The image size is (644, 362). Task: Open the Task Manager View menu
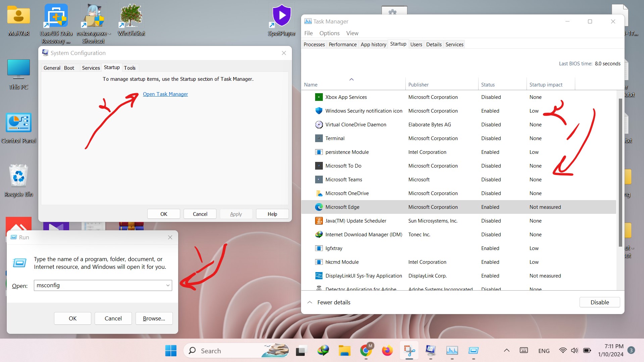352,33
